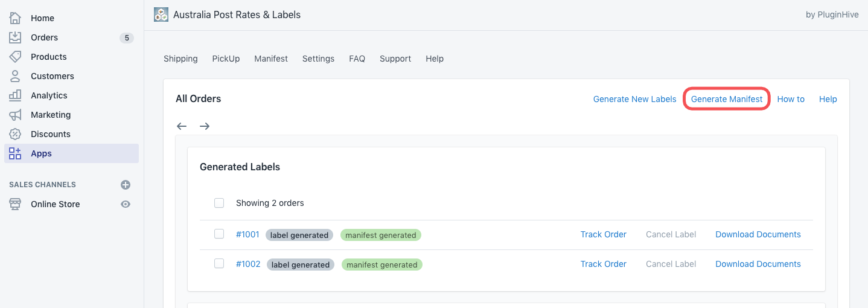
Task: Open the FAQ tab
Action: point(357,59)
